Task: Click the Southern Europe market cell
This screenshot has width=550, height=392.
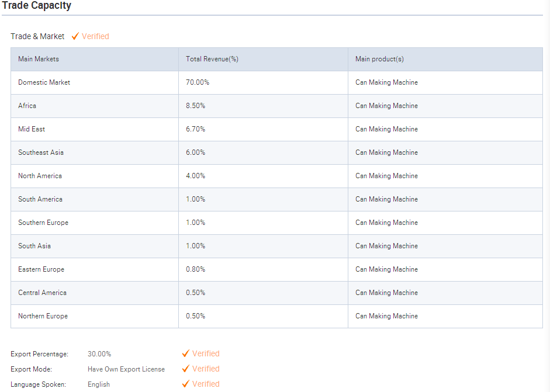Action: 95,223
